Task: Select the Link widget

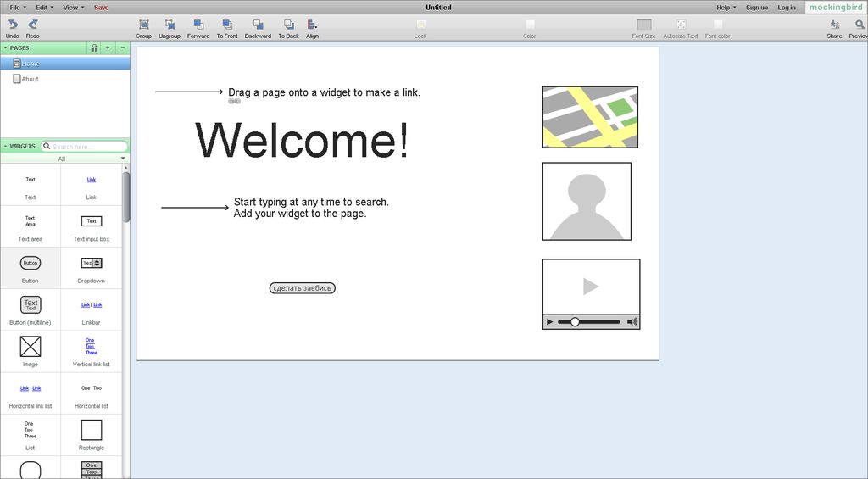Action: click(92, 185)
